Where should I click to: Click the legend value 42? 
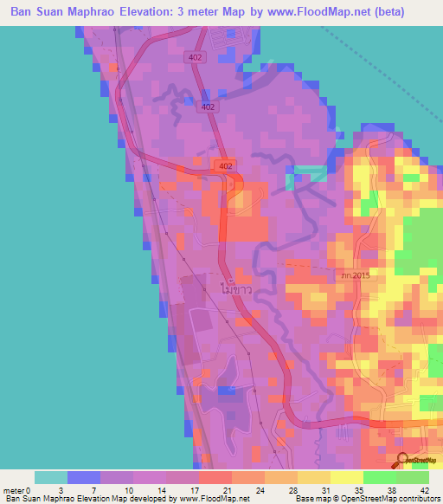point(424,490)
